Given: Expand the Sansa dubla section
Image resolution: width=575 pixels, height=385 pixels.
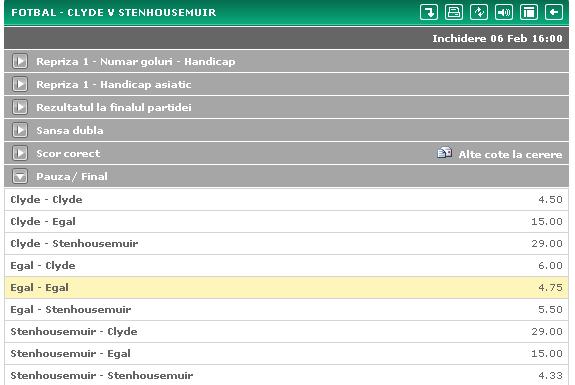Looking at the screenshot, I should pos(20,130).
